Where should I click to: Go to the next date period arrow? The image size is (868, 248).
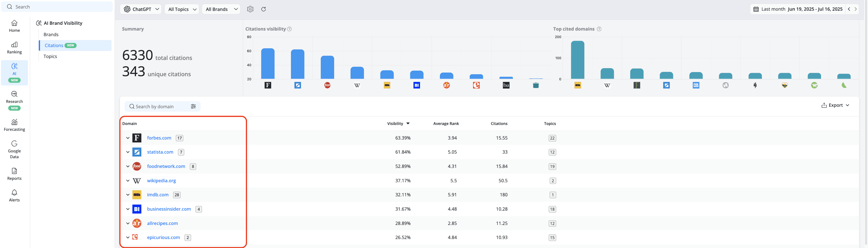[x=855, y=9]
